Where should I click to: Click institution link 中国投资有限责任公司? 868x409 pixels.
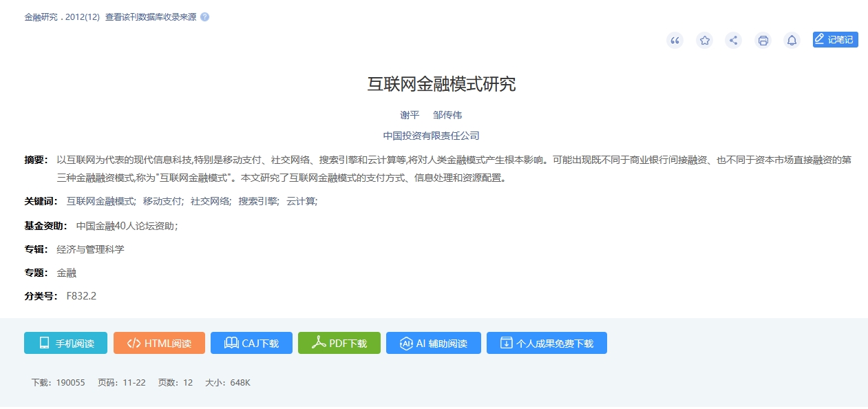[x=431, y=136]
